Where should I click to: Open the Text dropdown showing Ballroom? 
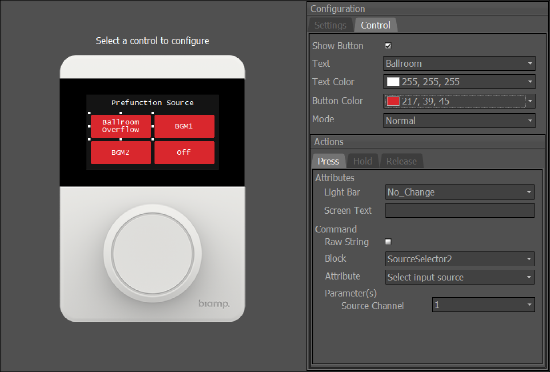(459, 63)
